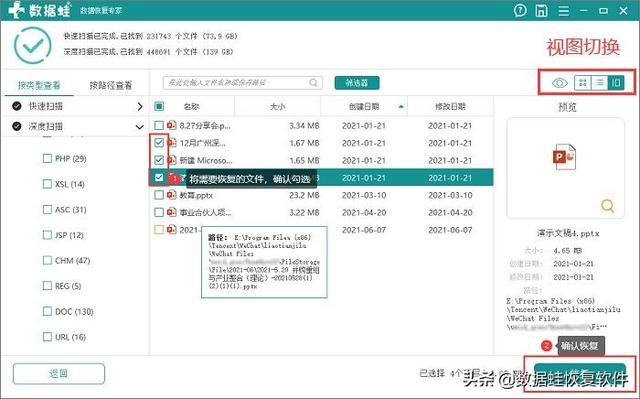Click the magnifier icon in preview thumbnail

tap(607, 206)
